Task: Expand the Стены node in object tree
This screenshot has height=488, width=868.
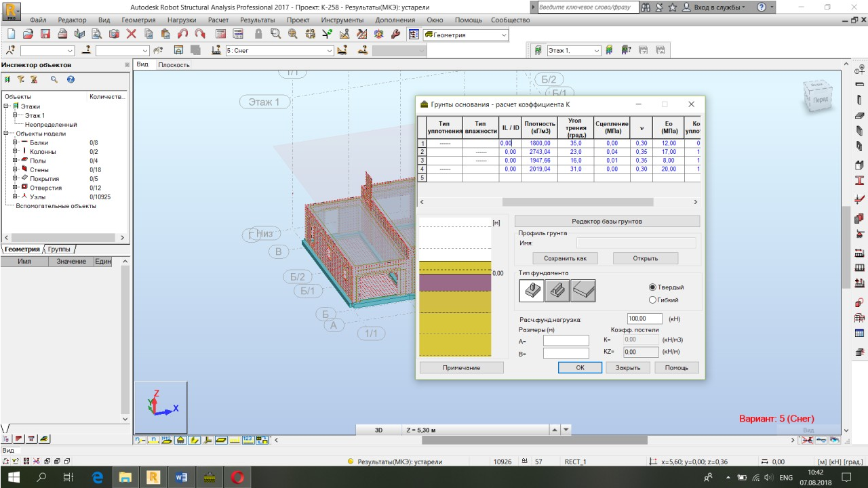Action: click(15, 169)
